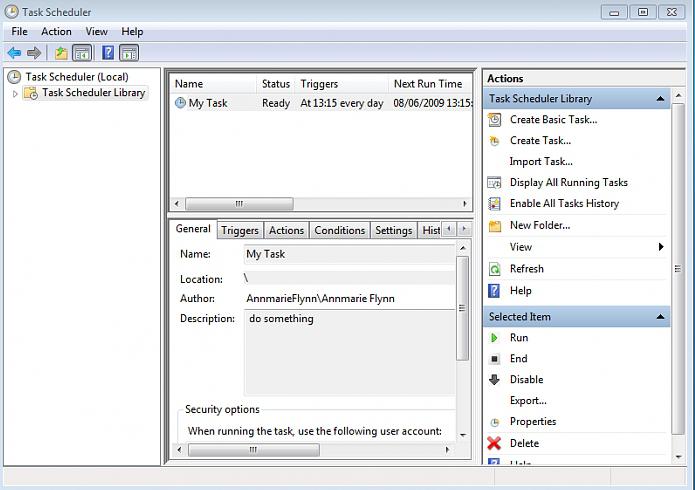Open the File menu
Screen dimensions: 695x490
pos(20,31)
